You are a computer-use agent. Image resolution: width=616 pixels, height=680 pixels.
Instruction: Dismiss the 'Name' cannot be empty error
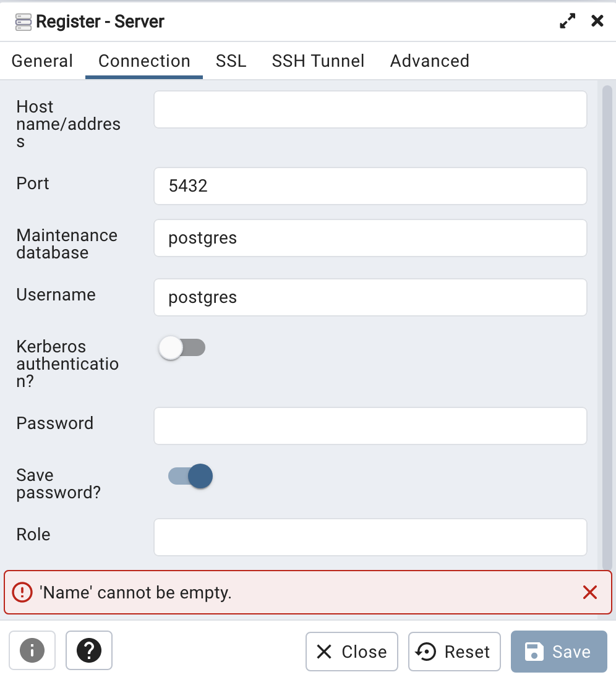click(x=590, y=592)
